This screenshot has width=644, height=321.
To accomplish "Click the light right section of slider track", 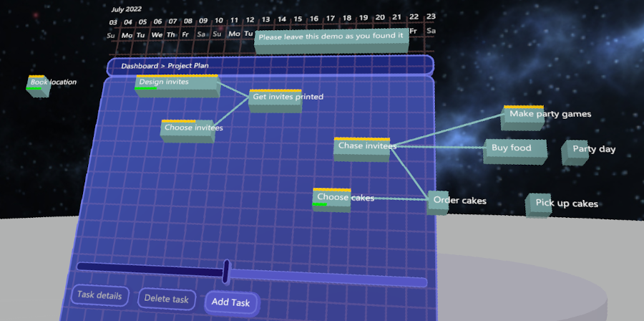I will click(x=328, y=278).
